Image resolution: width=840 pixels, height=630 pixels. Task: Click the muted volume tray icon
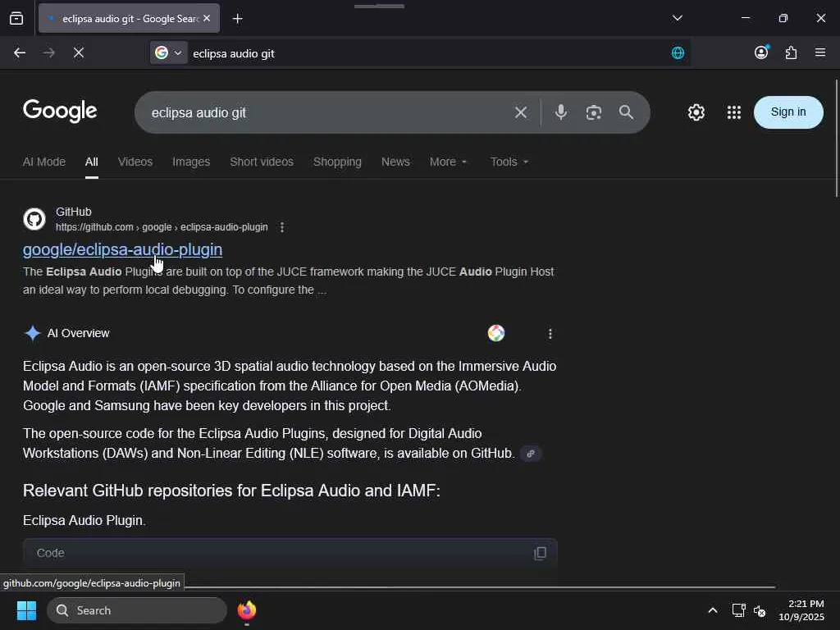pyautogui.click(x=760, y=610)
